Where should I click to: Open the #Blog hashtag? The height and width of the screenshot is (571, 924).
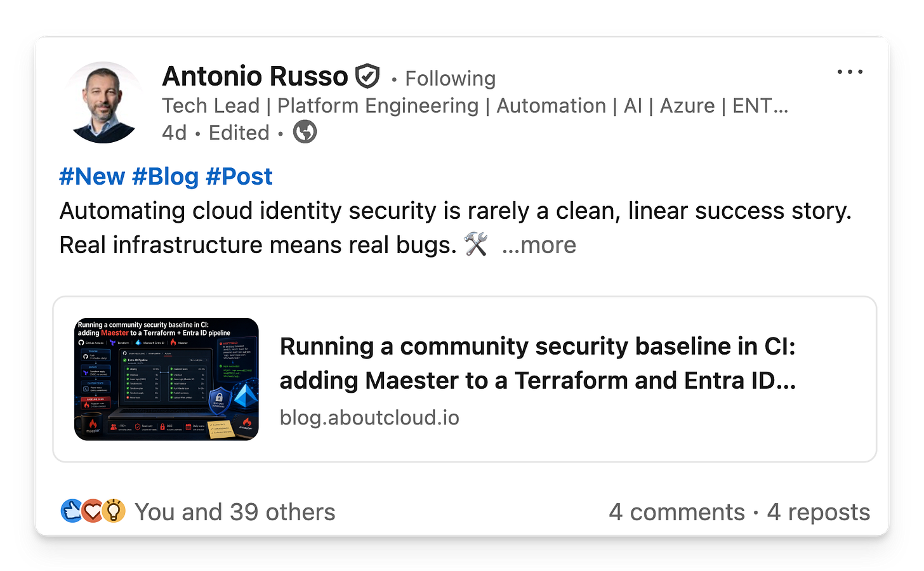(166, 176)
